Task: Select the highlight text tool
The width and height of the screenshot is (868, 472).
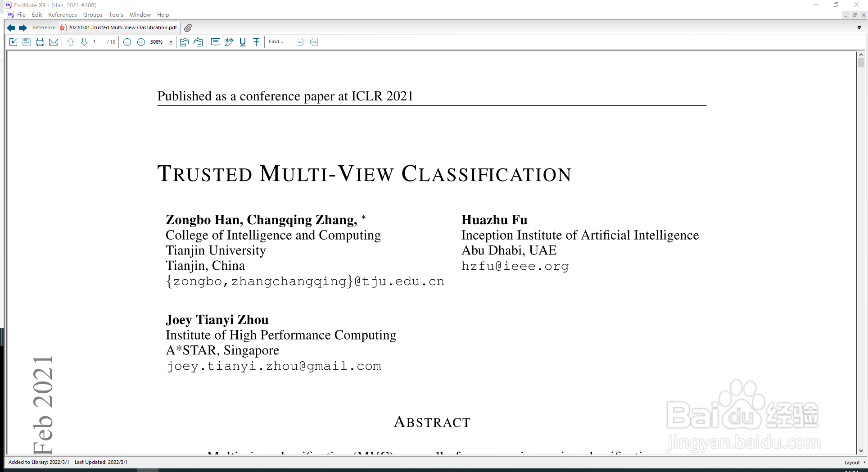Action: coord(229,42)
